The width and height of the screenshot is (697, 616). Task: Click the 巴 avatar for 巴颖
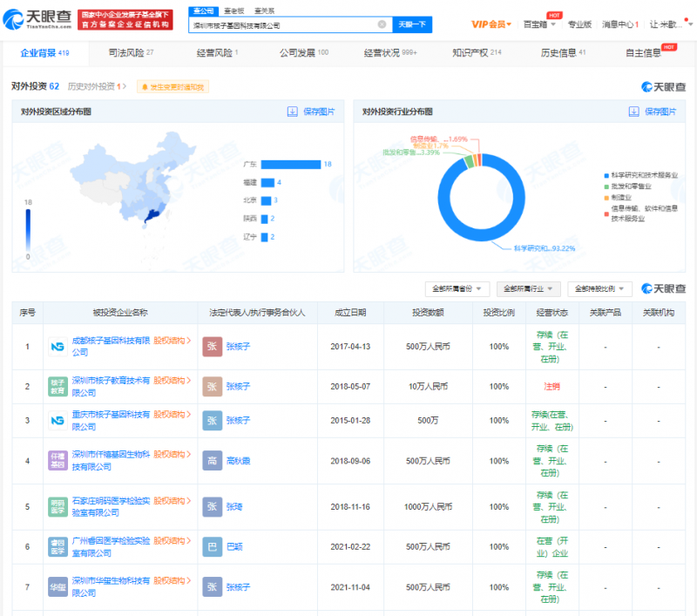click(212, 546)
